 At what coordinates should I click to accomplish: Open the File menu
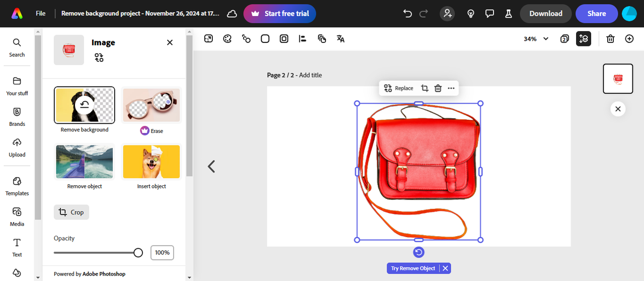[41, 14]
